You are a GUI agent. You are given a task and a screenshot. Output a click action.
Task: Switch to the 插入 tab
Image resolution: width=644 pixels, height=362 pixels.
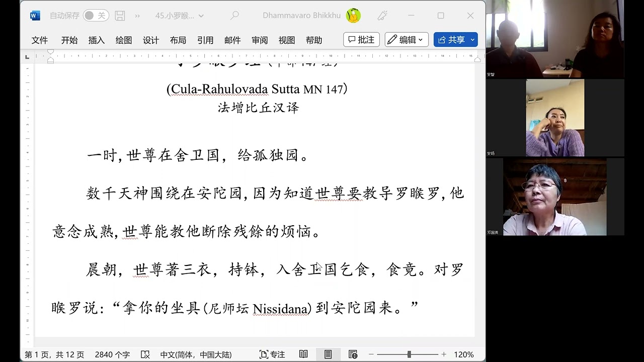click(x=97, y=40)
